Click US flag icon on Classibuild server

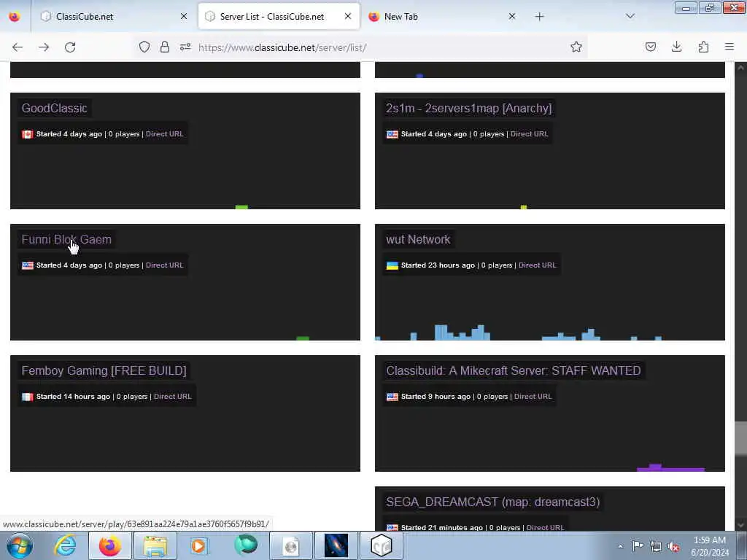click(392, 397)
